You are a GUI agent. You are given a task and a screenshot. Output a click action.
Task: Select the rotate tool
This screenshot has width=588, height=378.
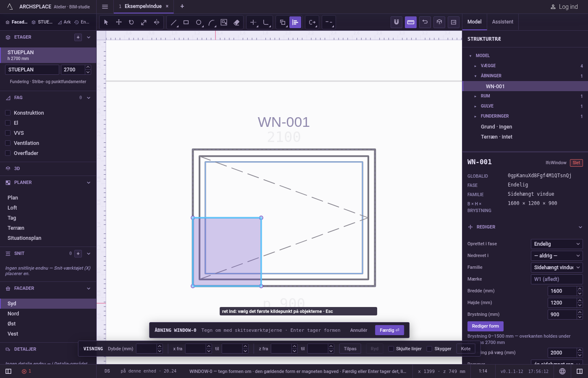(x=131, y=22)
